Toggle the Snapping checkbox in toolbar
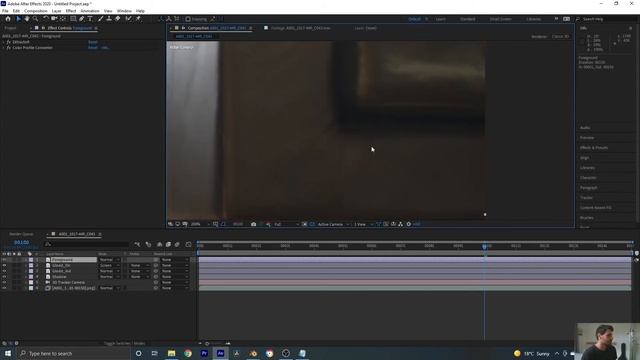The image size is (640, 360). tap(188, 19)
